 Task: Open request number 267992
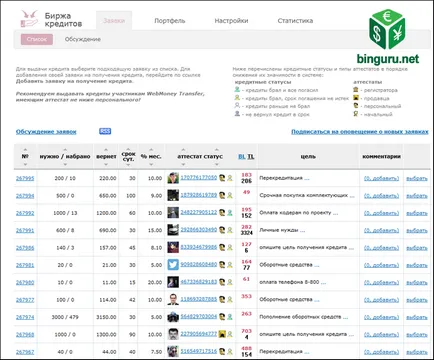tap(25, 213)
